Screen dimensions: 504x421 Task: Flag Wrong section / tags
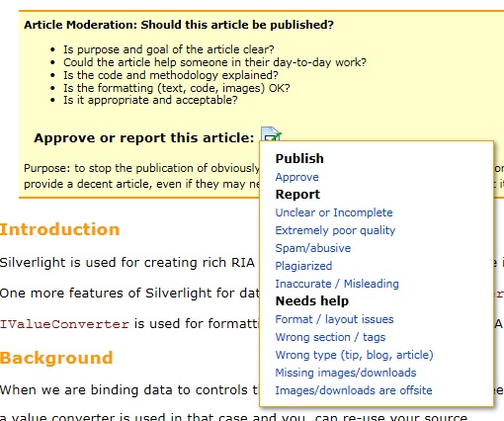point(330,337)
